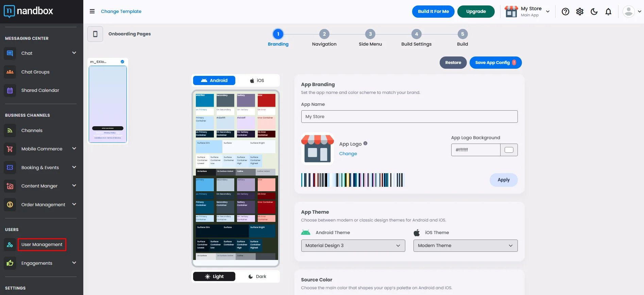Screen dimensions: 644x295
Task: Click the Android robot icon beside Android Theme
Action: [x=306, y=233]
